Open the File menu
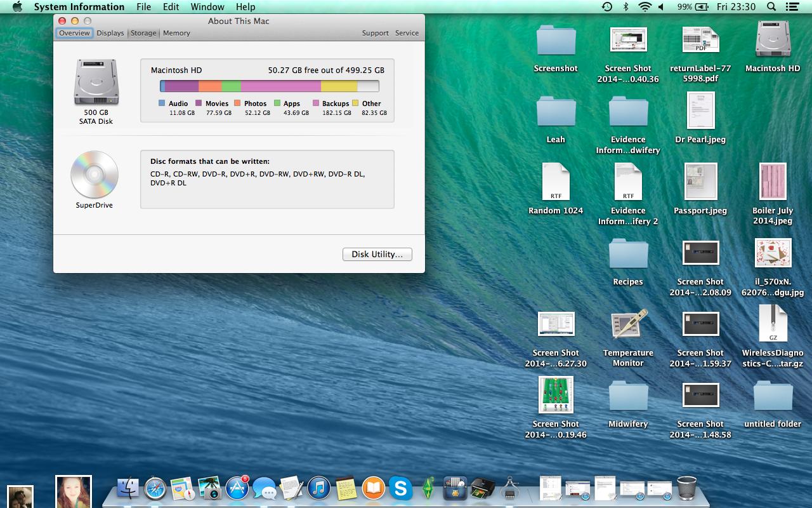The image size is (812, 508). coord(144,7)
